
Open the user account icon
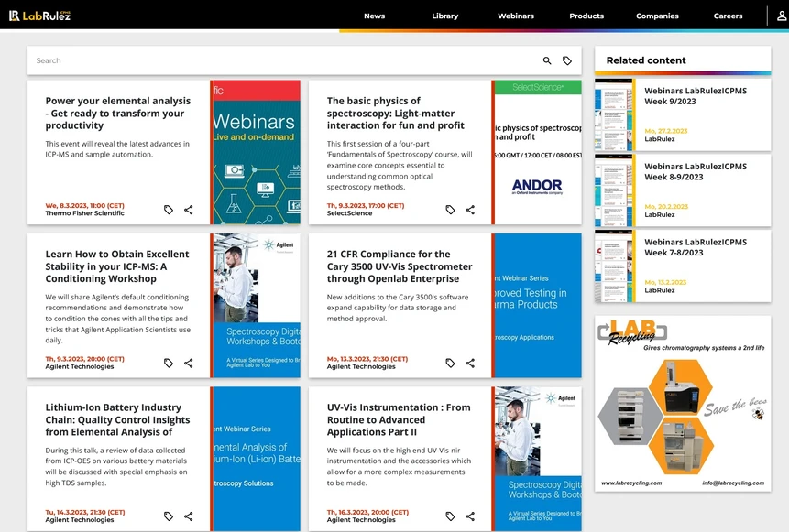(x=782, y=16)
